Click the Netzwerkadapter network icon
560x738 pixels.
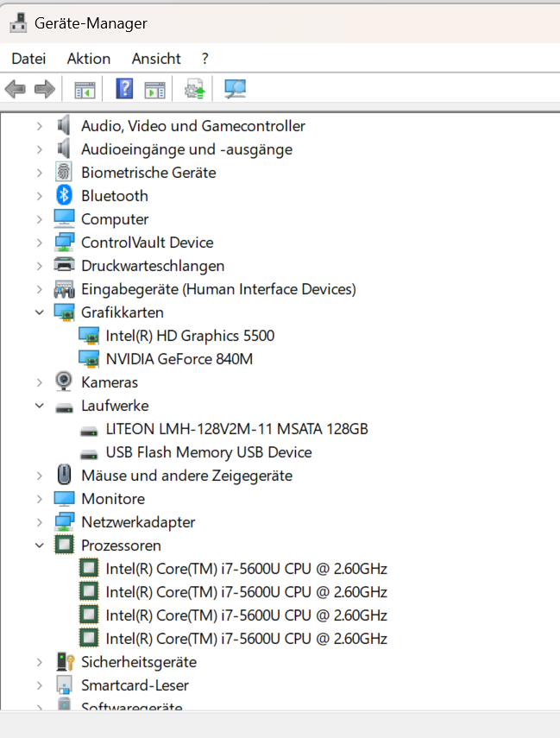coord(64,521)
